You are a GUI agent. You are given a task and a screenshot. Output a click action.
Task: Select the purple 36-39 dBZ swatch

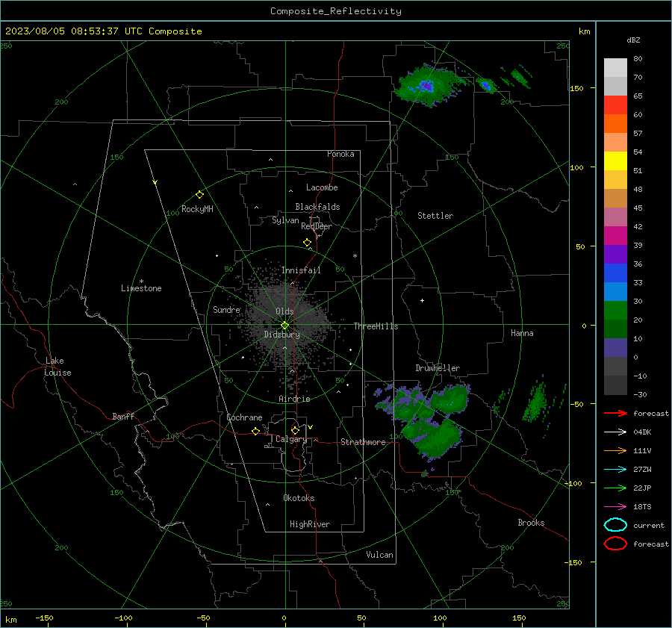click(x=615, y=254)
